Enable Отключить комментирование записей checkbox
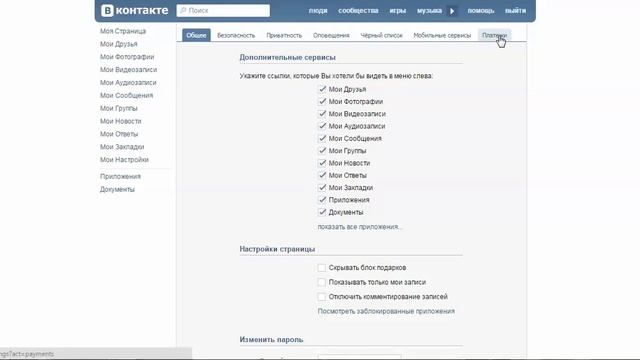Image resolution: width=640 pixels, height=360 pixels. pos(322,297)
